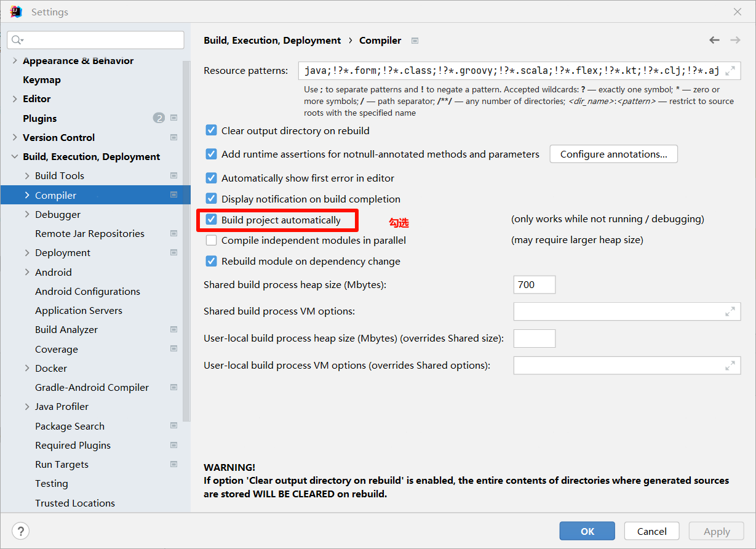This screenshot has height=549, width=756.
Task: Click the Shared build process VM options field
Action: (626, 311)
